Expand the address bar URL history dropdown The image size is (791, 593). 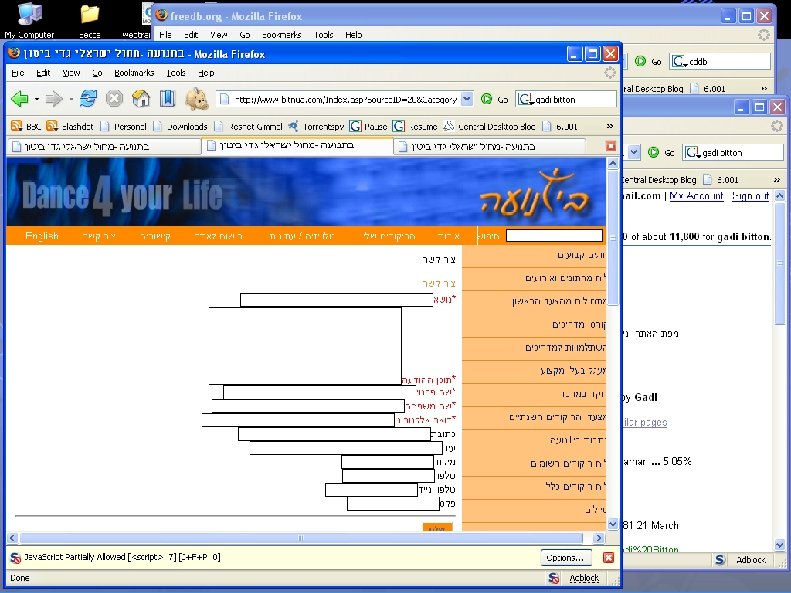(x=467, y=99)
